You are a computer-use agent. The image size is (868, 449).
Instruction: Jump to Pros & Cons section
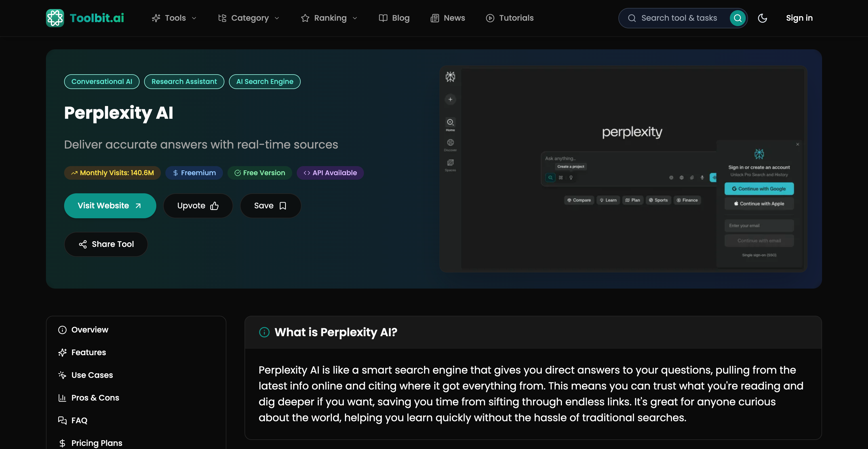pyautogui.click(x=95, y=398)
